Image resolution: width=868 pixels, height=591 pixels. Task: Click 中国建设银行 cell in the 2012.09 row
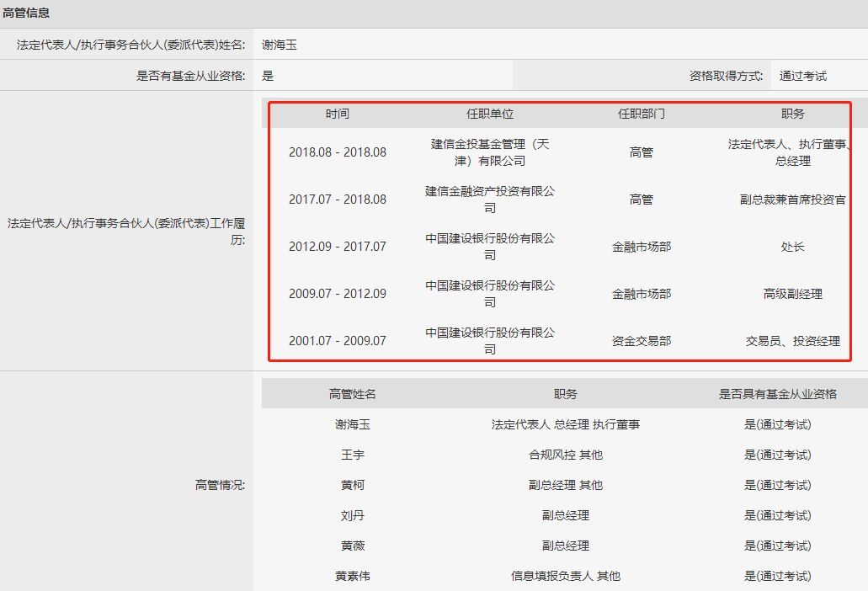[x=490, y=246]
